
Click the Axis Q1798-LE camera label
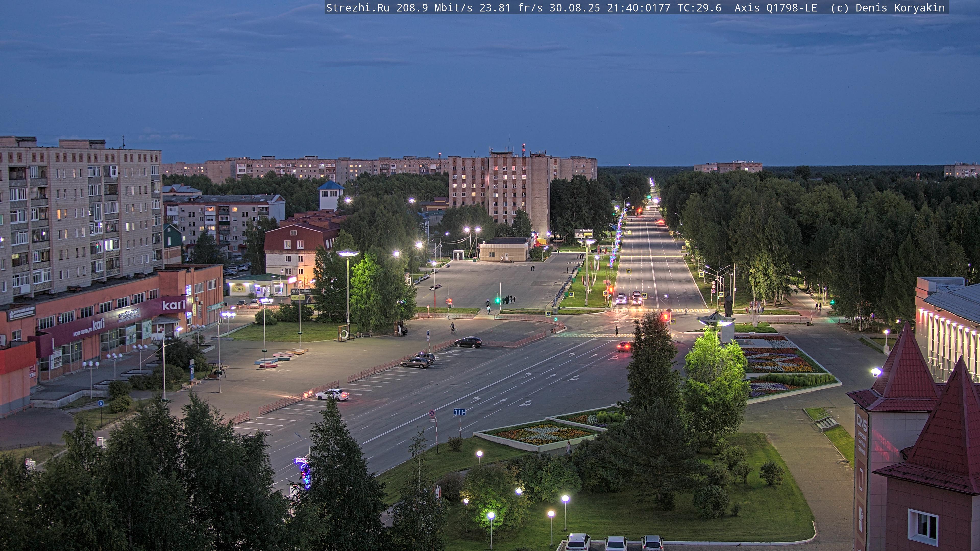tap(776, 8)
